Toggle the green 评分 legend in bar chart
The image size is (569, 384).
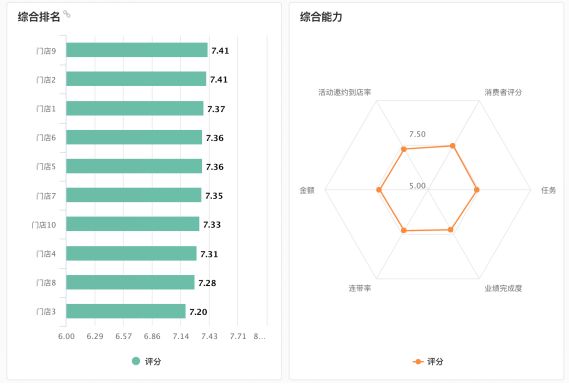147,361
